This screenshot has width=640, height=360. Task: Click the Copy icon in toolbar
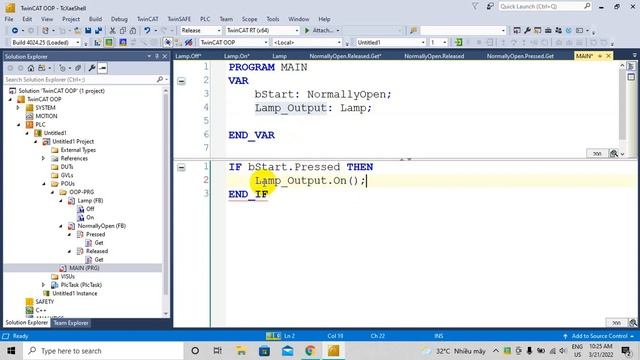(x=123, y=31)
